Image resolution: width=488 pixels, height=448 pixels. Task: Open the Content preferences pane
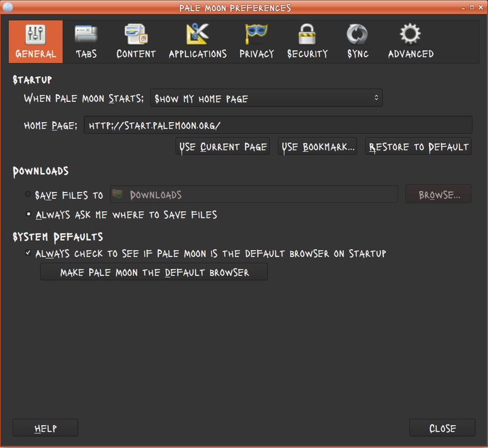pos(136,41)
